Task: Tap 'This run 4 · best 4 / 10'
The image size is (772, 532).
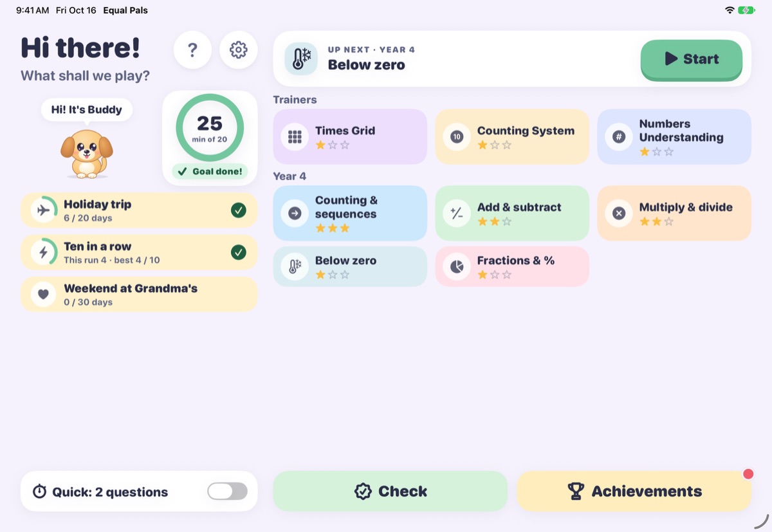Action: pyautogui.click(x=112, y=260)
